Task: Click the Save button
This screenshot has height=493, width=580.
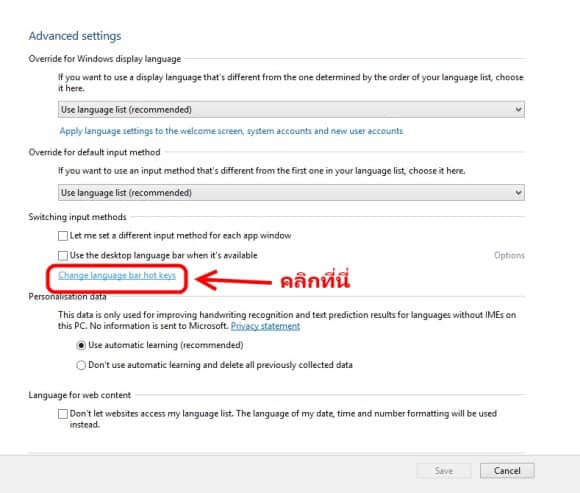Action: tap(444, 471)
